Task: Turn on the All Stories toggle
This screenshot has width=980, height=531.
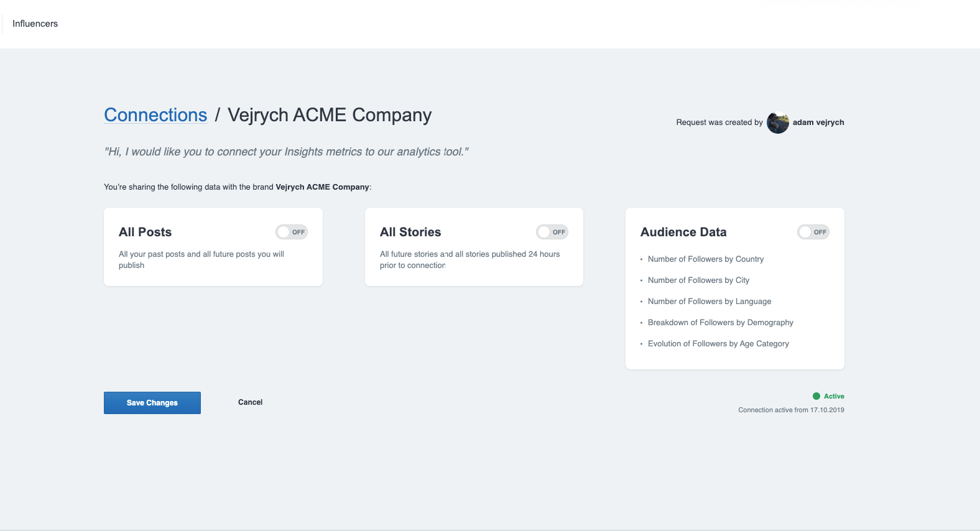Action: pos(552,232)
